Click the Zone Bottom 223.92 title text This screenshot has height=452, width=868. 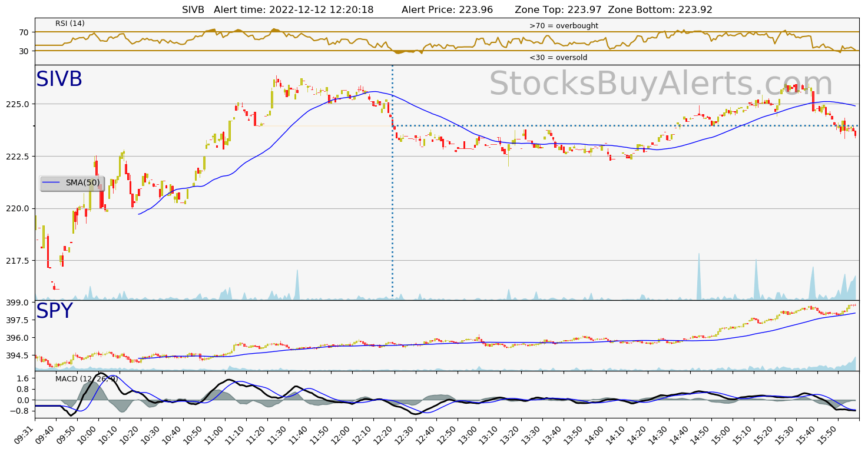[x=660, y=9]
